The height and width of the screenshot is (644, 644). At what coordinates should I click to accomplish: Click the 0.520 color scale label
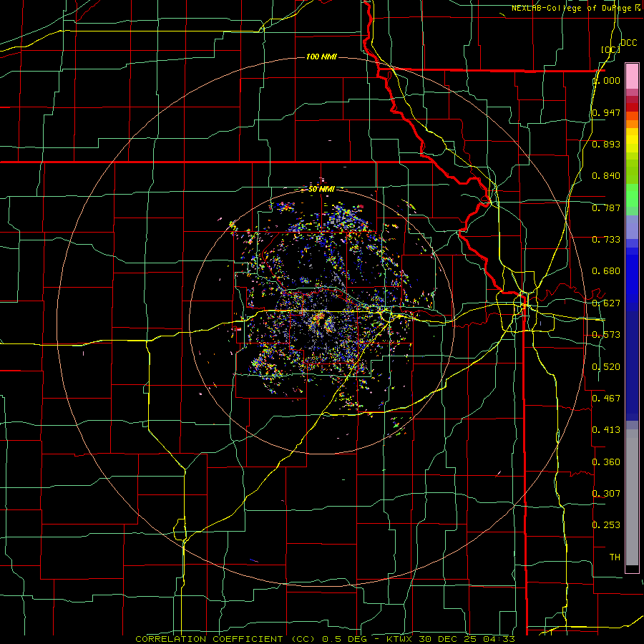tap(606, 367)
